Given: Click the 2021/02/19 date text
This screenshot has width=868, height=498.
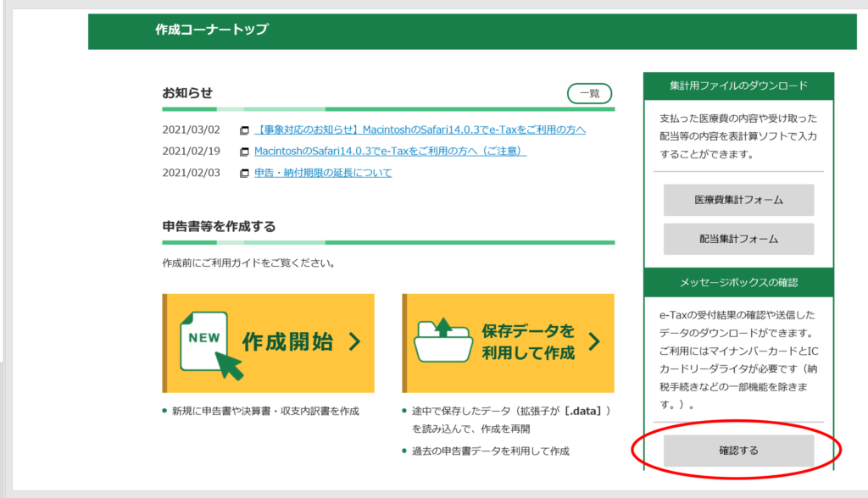Looking at the screenshot, I should tap(191, 151).
